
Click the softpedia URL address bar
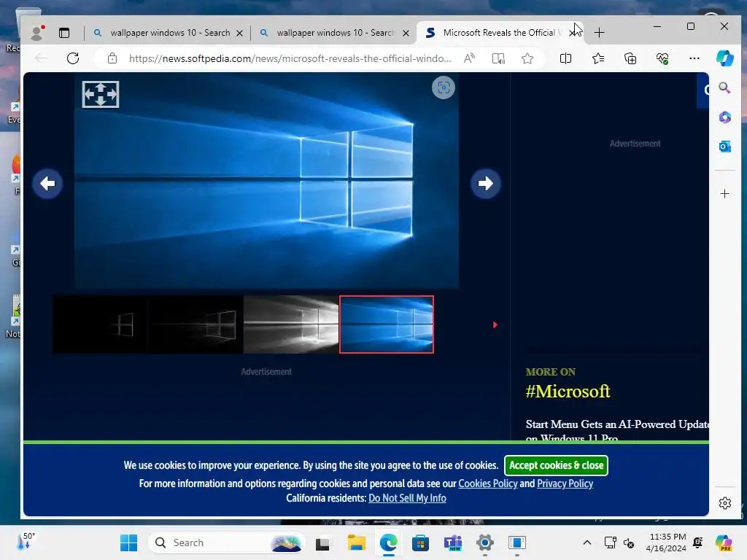[290, 58]
